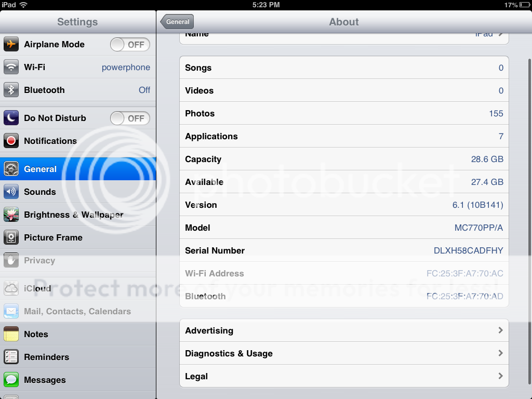Viewport: 532px width, 399px height.
Task: Go back using the General button
Action: click(177, 22)
